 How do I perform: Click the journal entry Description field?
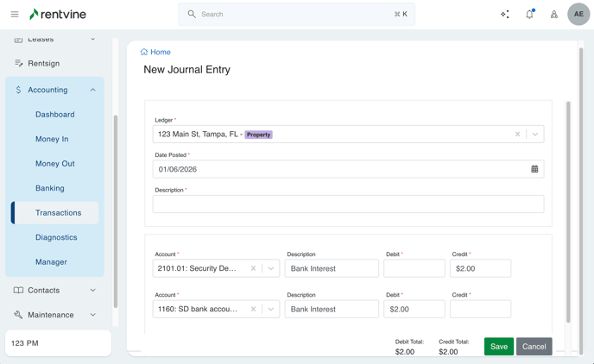(x=348, y=204)
